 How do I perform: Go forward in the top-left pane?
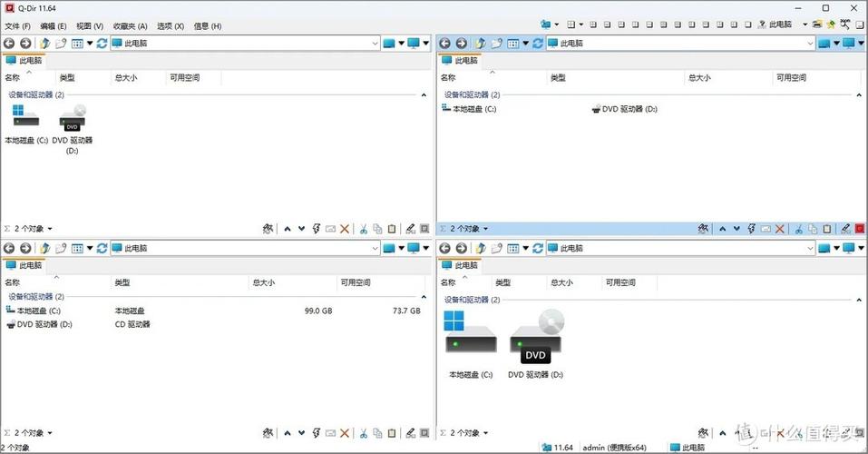(x=25, y=44)
